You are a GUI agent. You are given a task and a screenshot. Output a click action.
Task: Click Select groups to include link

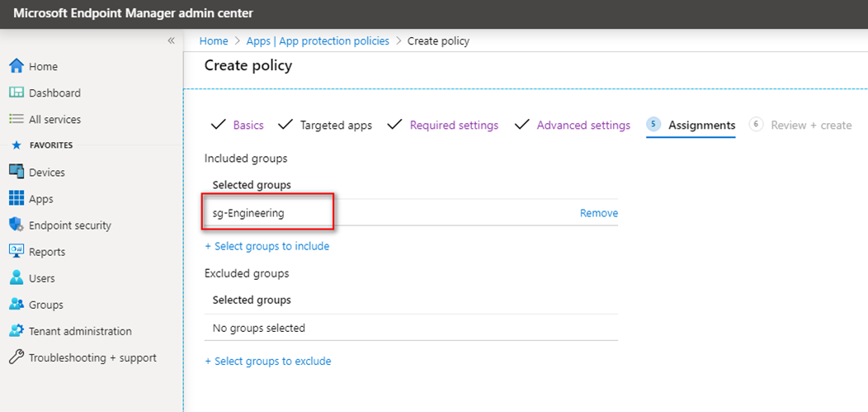point(267,246)
